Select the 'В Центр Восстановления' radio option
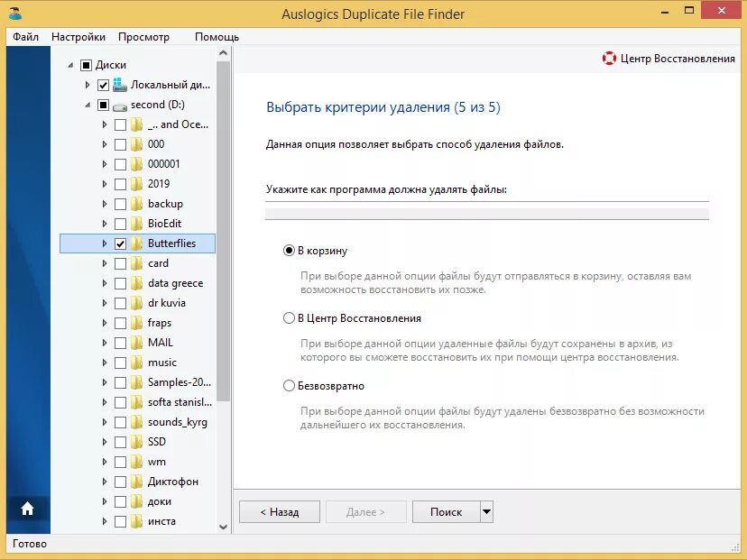The image size is (747, 560). point(289,318)
